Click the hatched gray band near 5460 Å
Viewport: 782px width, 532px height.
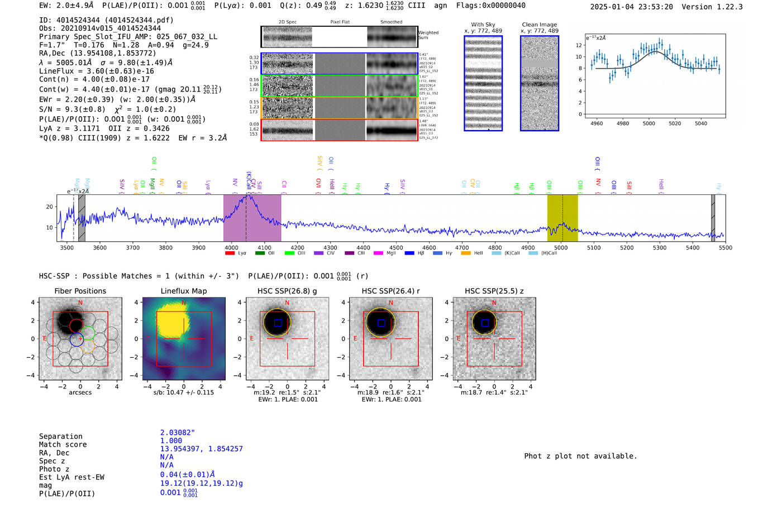click(x=713, y=218)
